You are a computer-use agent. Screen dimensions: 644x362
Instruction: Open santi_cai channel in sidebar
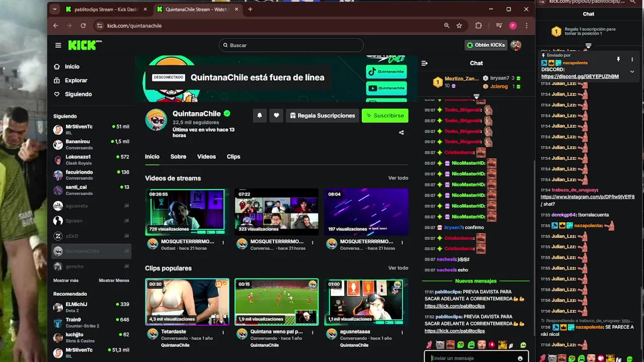[x=92, y=190]
